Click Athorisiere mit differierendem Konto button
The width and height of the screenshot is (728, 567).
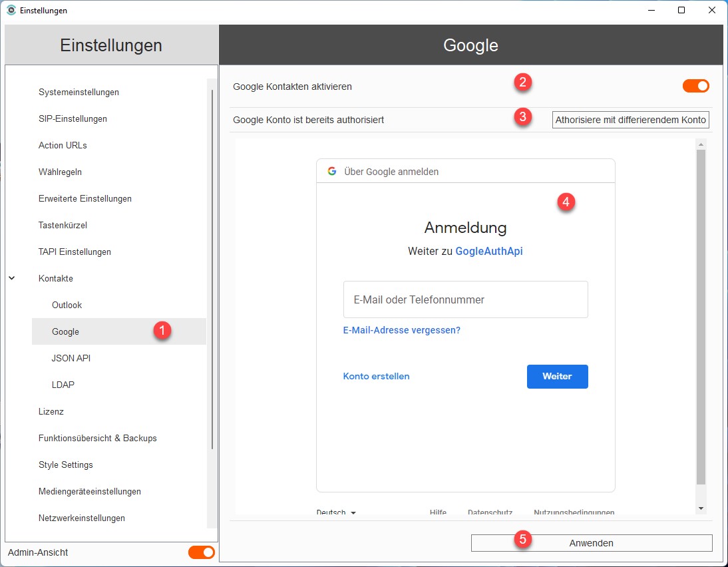point(630,120)
